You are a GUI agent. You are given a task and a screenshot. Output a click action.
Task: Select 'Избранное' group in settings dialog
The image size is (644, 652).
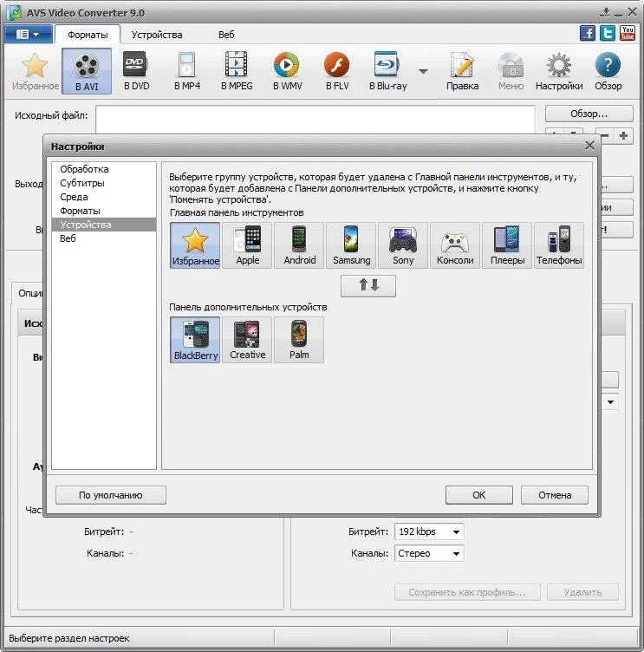(195, 245)
